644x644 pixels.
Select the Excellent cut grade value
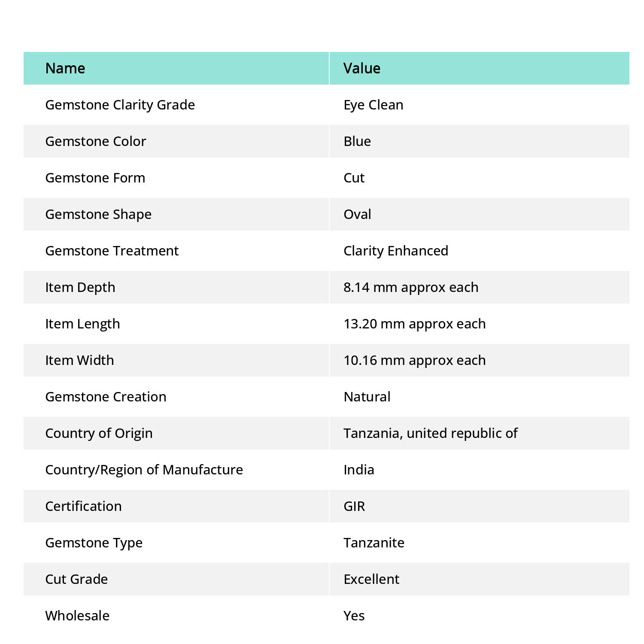point(371,579)
